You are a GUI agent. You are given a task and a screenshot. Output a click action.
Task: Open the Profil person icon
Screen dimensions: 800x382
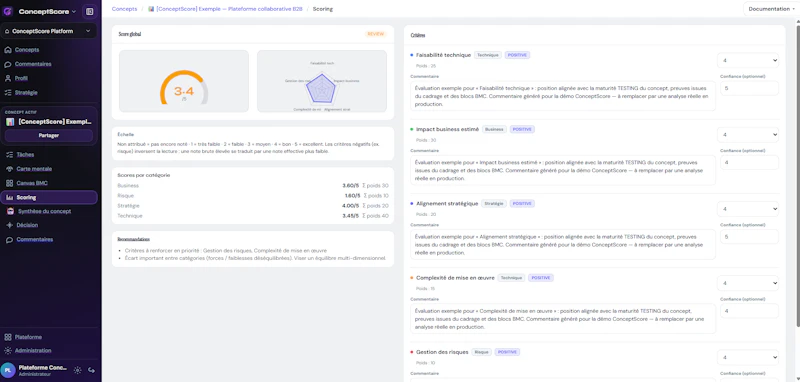pos(8,79)
